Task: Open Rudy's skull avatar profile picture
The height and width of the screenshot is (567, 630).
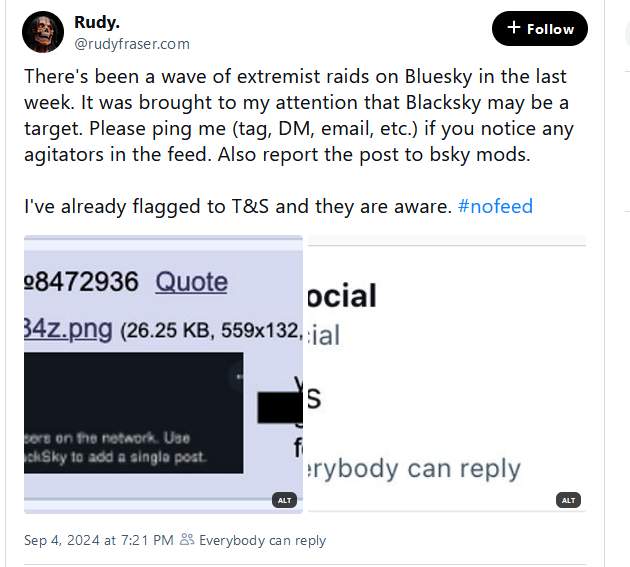Action: (x=43, y=32)
